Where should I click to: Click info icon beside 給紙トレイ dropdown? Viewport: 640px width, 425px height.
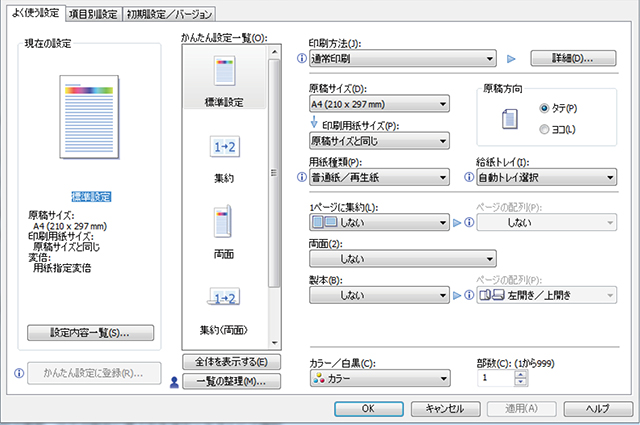[x=470, y=179]
